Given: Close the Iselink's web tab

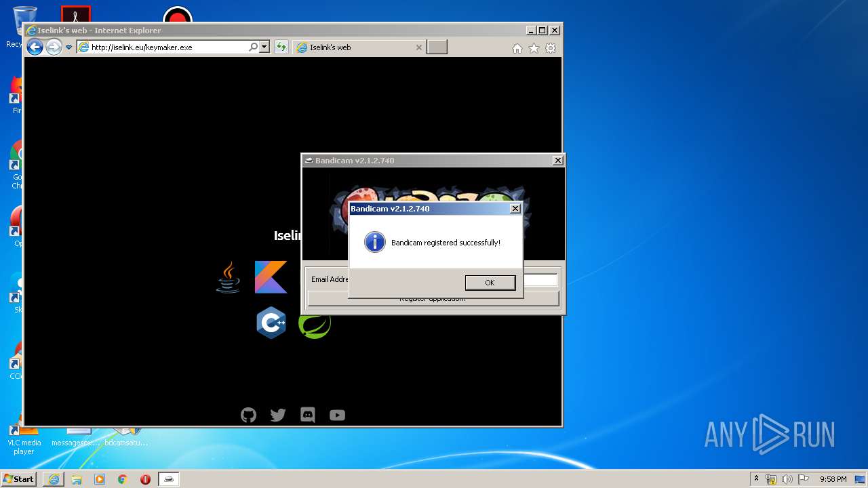Looking at the screenshot, I should click(x=418, y=47).
